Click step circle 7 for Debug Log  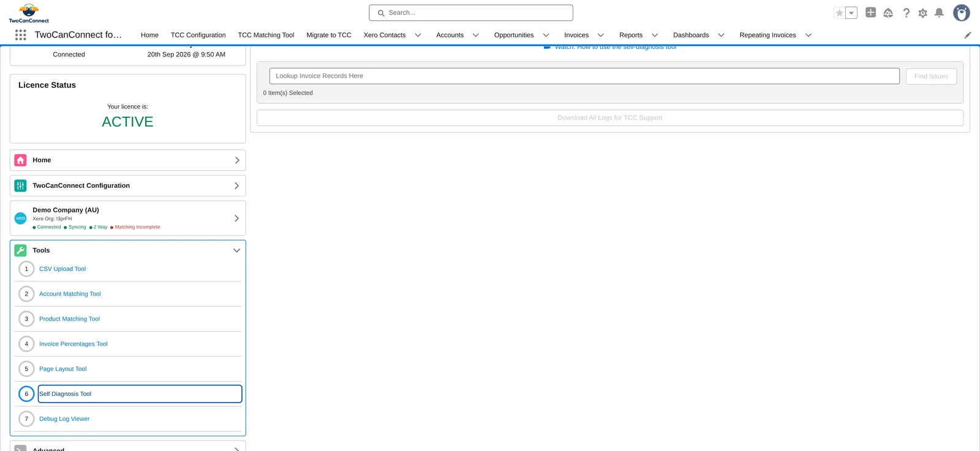26,419
